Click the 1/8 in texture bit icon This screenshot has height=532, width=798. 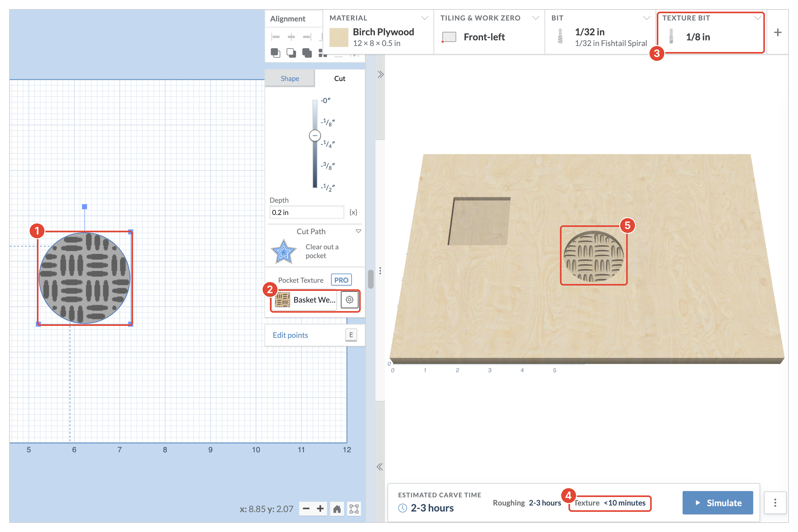(671, 36)
